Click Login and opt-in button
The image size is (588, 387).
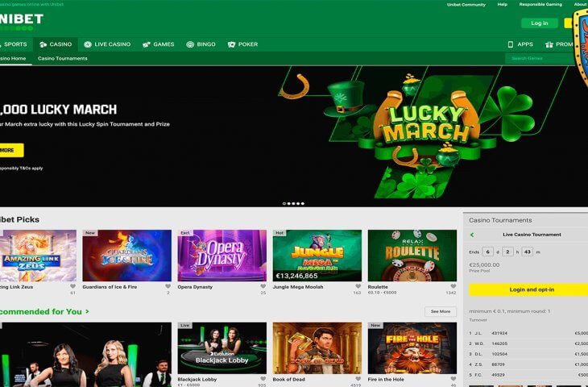[x=528, y=289]
